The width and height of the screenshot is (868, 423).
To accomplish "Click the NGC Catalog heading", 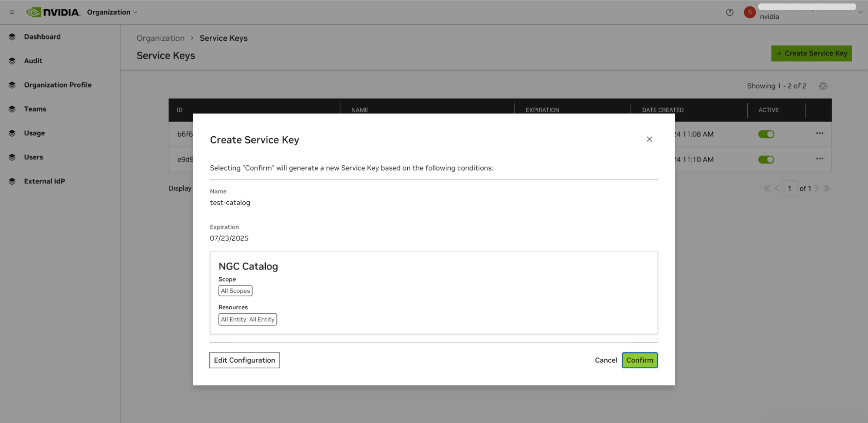I will coord(248,266).
